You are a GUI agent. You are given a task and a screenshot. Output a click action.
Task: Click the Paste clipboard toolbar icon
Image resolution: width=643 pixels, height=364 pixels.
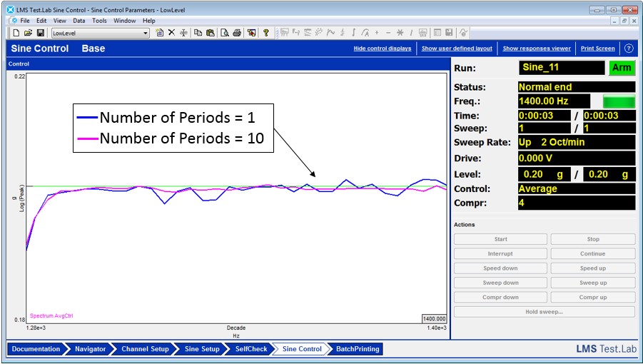tap(210, 33)
